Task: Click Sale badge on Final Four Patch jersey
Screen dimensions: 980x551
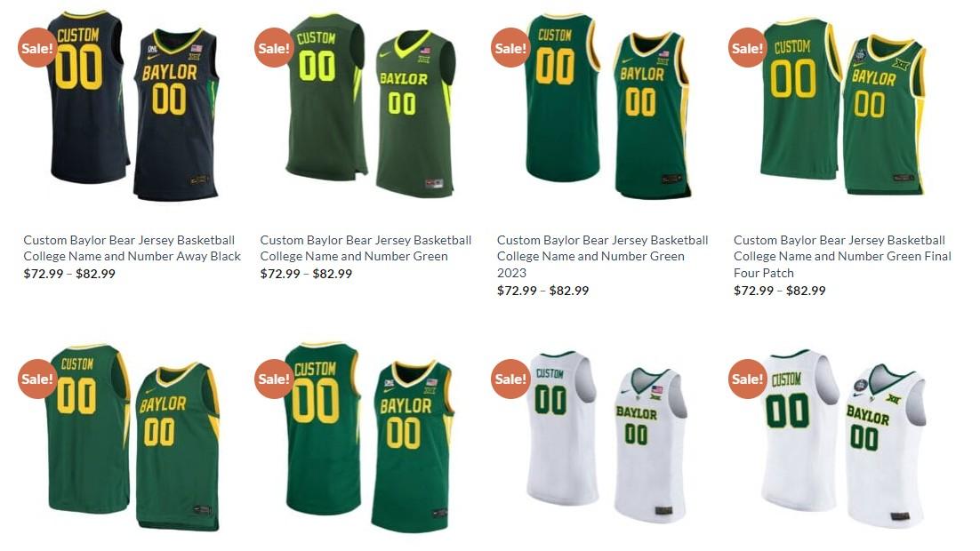Action: (x=748, y=47)
